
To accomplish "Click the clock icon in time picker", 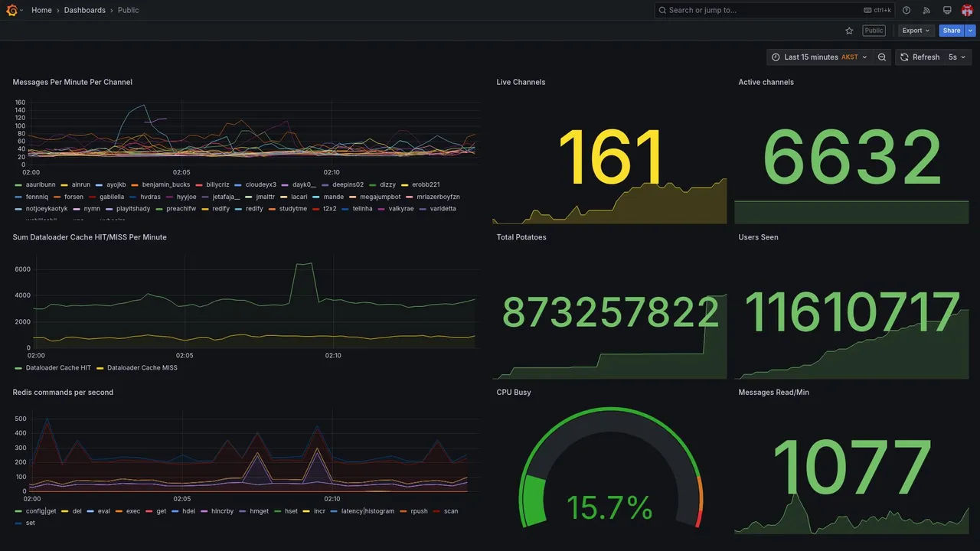I will click(776, 57).
